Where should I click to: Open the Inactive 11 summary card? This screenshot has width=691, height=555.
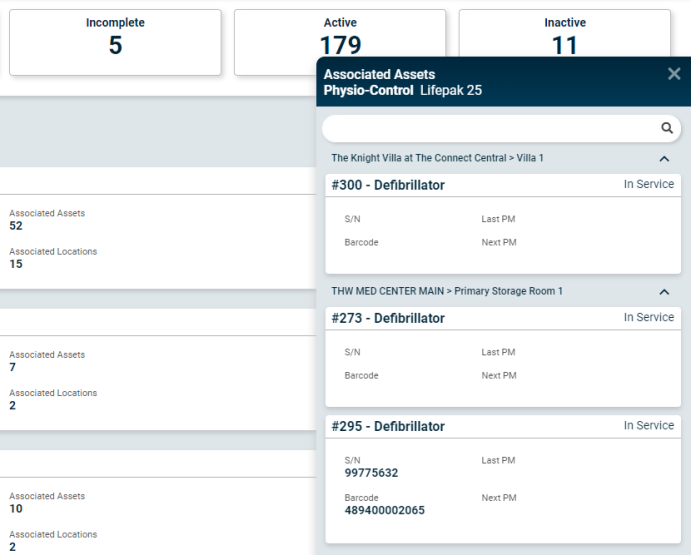tap(565, 33)
